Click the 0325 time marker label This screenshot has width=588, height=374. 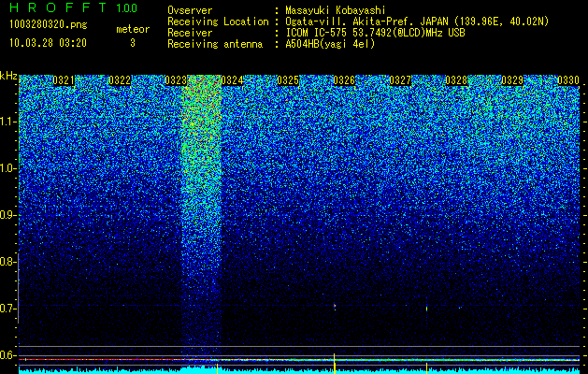[x=288, y=80]
